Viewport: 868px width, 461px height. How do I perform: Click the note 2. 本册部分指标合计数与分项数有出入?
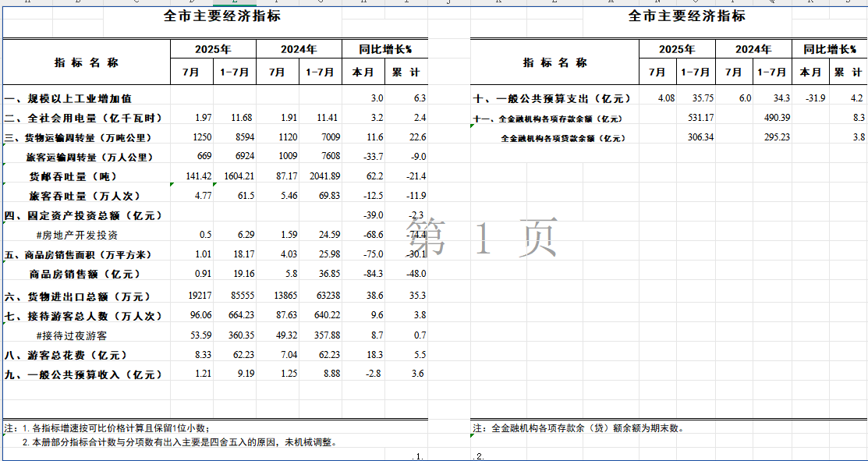[x=179, y=442]
